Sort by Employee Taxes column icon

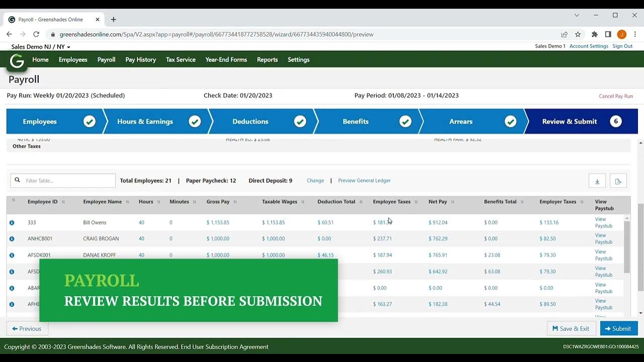pos(416,202)
